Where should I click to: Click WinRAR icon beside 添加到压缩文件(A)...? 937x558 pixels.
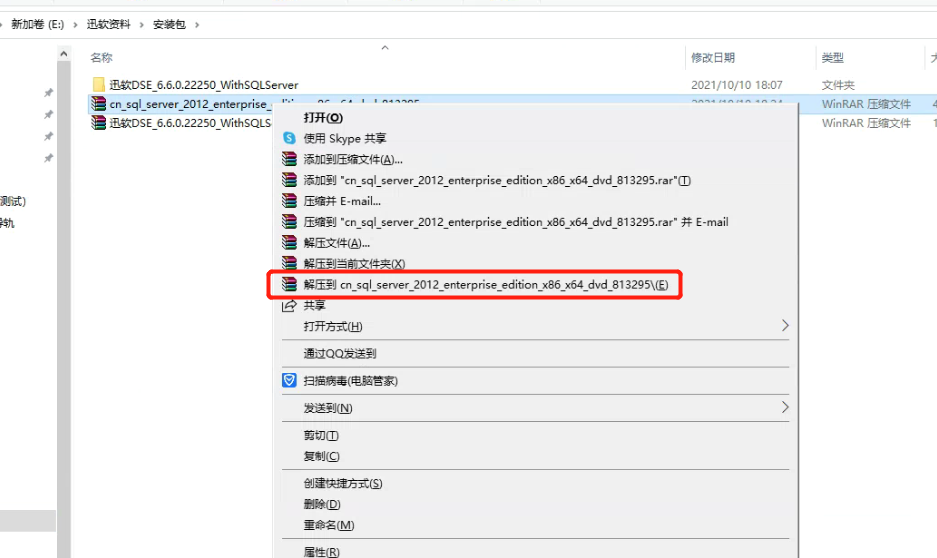(289, 159)
